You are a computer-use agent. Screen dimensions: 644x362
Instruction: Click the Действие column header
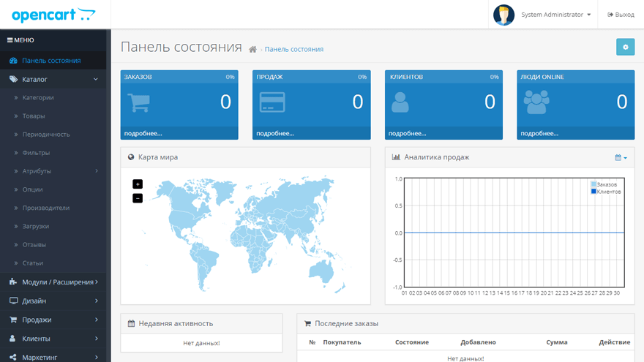coord(615,342)
